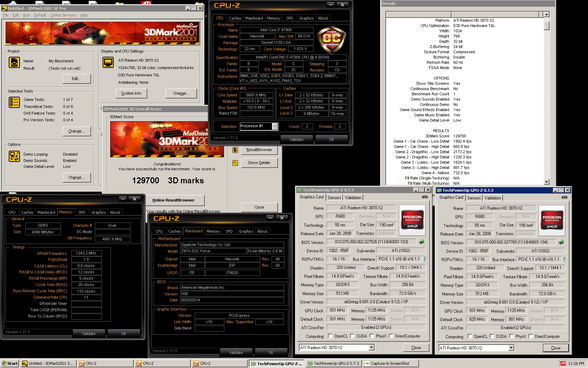
Task: Switch to Untitled - 3DMark2001 taskbar item
Action: [x=48, y=363]
